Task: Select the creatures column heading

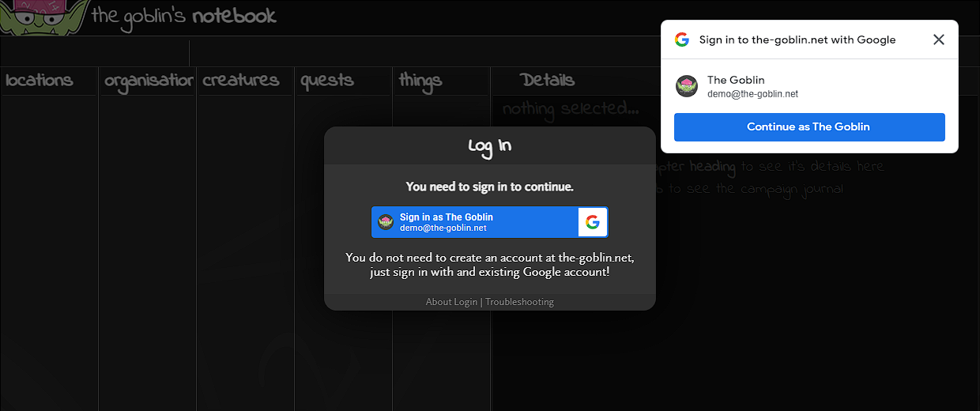Action: (x=241, y=80)
